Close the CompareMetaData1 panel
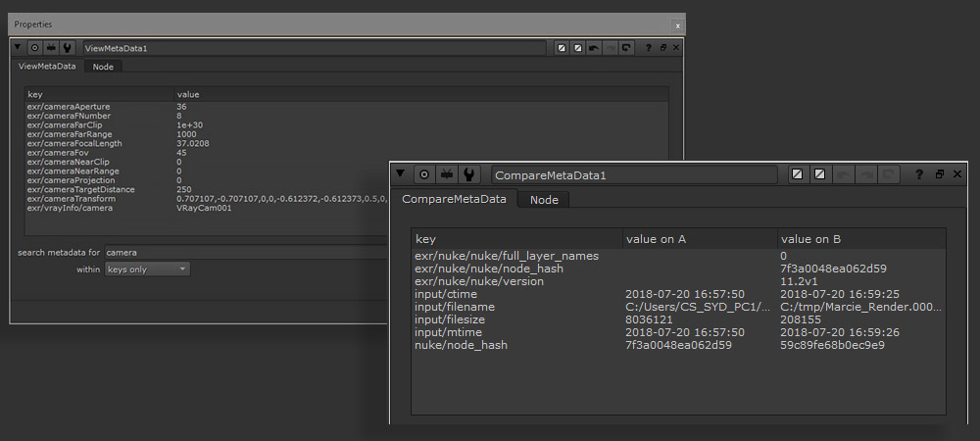Screen dimensions: 980x441 point(957,174)
